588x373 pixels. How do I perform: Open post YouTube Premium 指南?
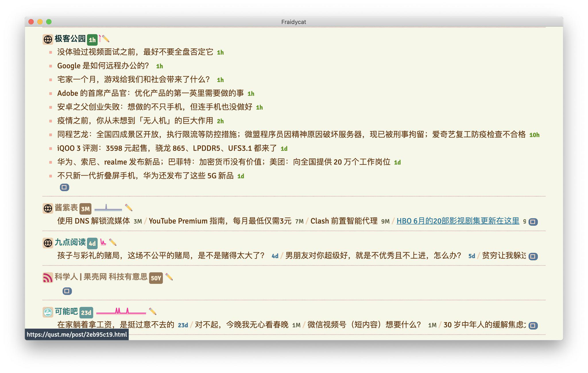pyautogui.click(x=220, y=221)
